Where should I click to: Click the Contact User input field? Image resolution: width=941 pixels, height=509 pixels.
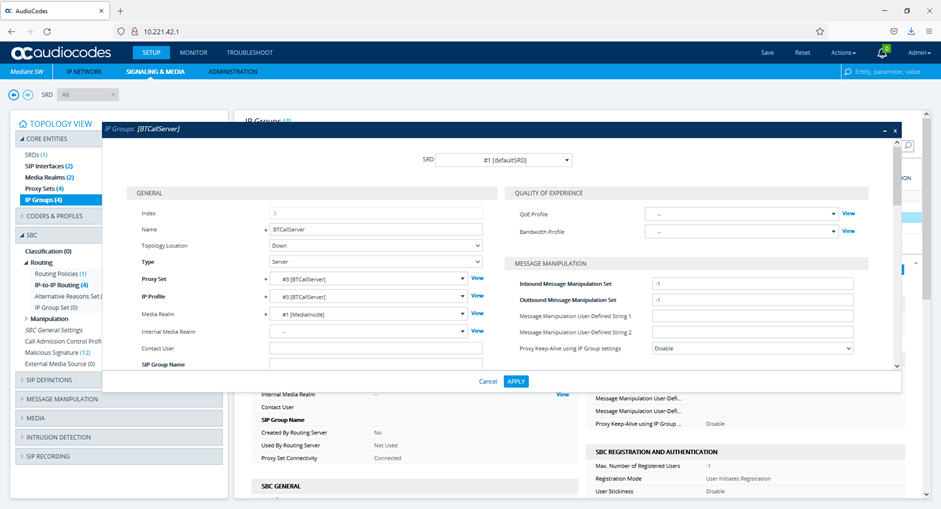[x=376, y=348]
